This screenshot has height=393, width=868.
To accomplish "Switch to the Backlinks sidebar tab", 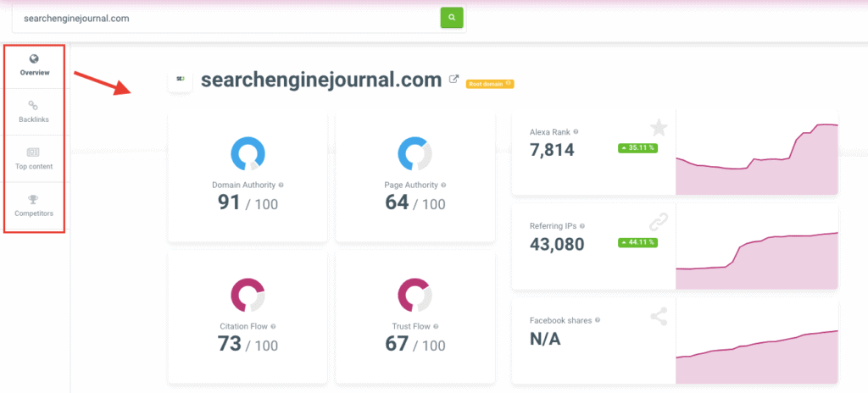I will [x=35, y=112].
